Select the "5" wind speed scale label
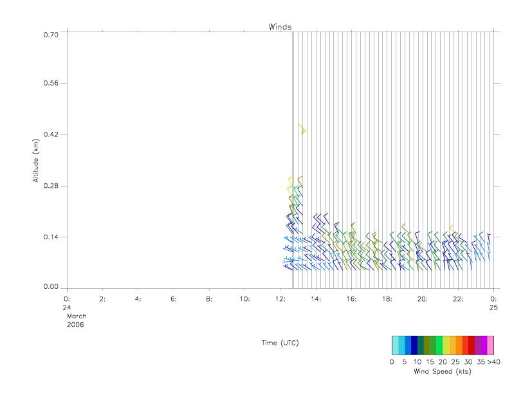 [405, 361]
